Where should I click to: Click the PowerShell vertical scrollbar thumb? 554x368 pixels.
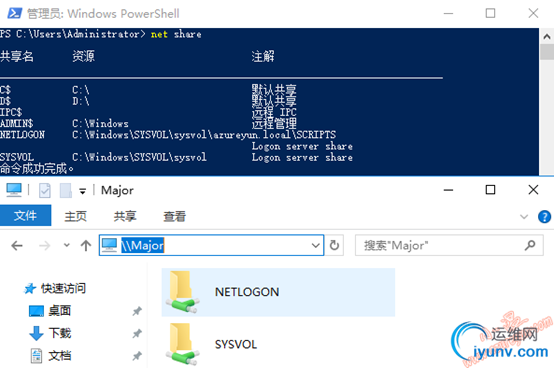547,52
